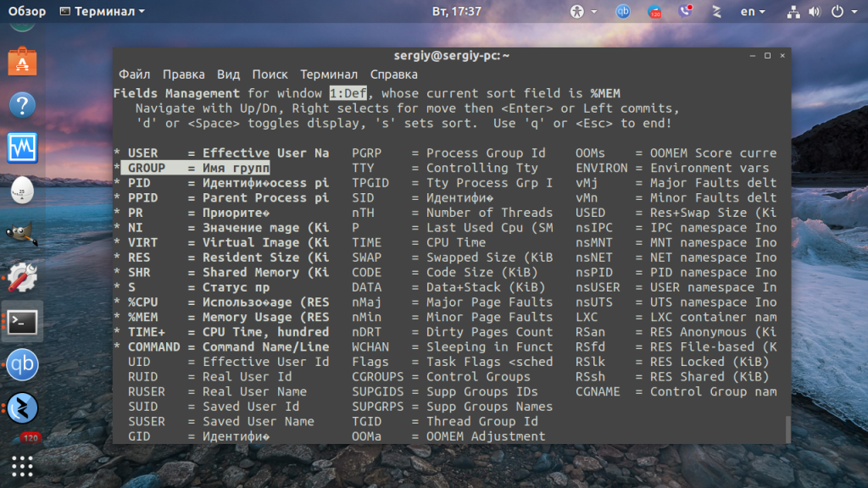Open the Help icon in the dock
Image resolution: width=868 pixels, height=488 pixels.
(22, 104)
